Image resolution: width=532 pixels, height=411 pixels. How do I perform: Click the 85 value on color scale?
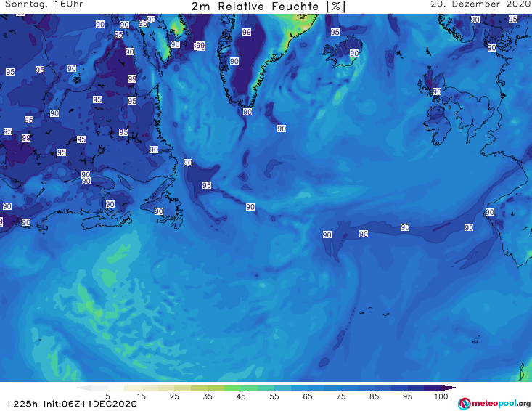click(374, 396)
